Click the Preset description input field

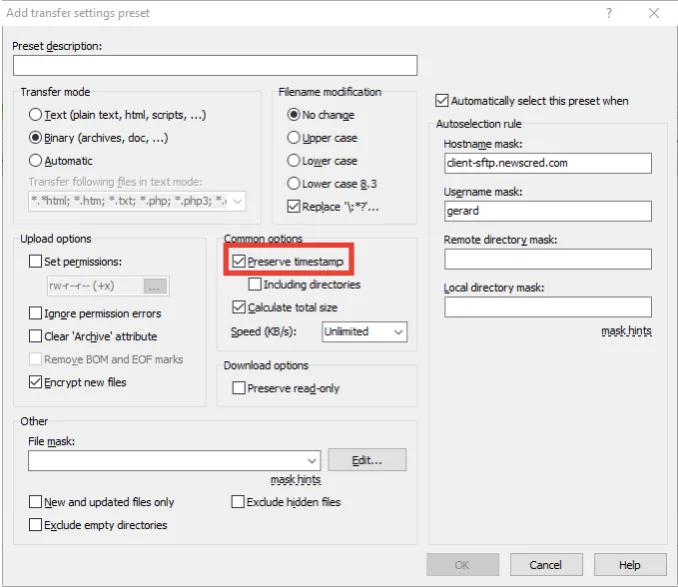pyautogui.click(x=215, y=66)
